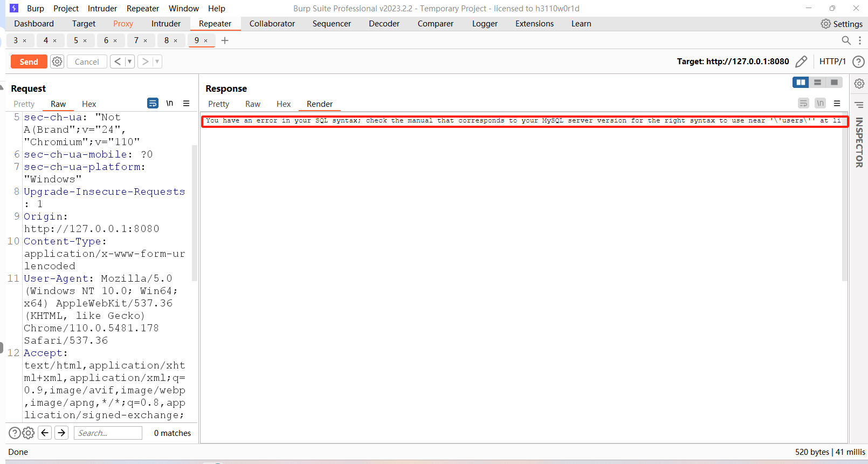The height and width of the screenshot is (464, 868).
Task: Open the Repeater menu in menu bar
Action: pyautogui.click(x=143, y=9)
